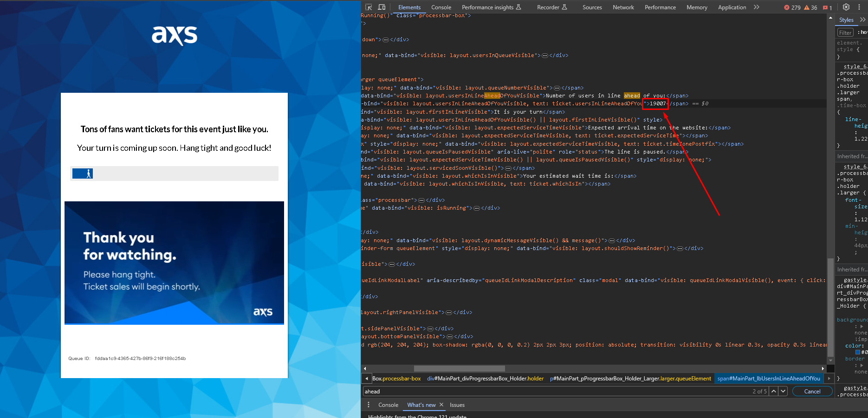The height and width of the screenshot is (418, 868).
Task: Expand the bottomPanelVisible div ellipsis
Action: [x=449, y=337]
